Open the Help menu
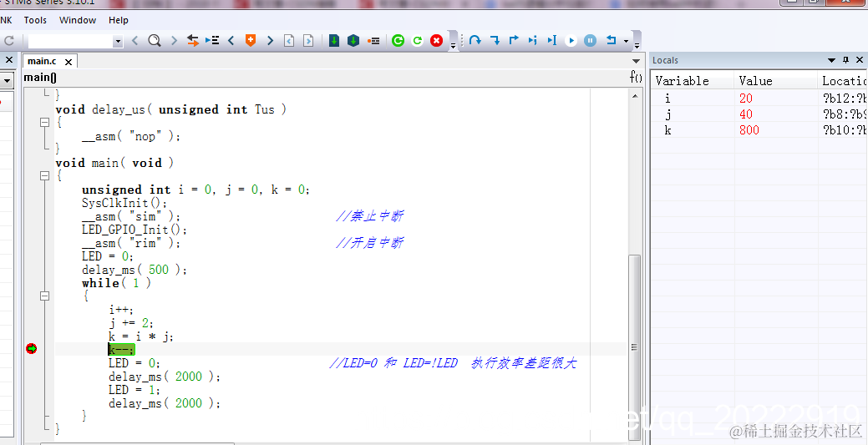 (119, 20)
